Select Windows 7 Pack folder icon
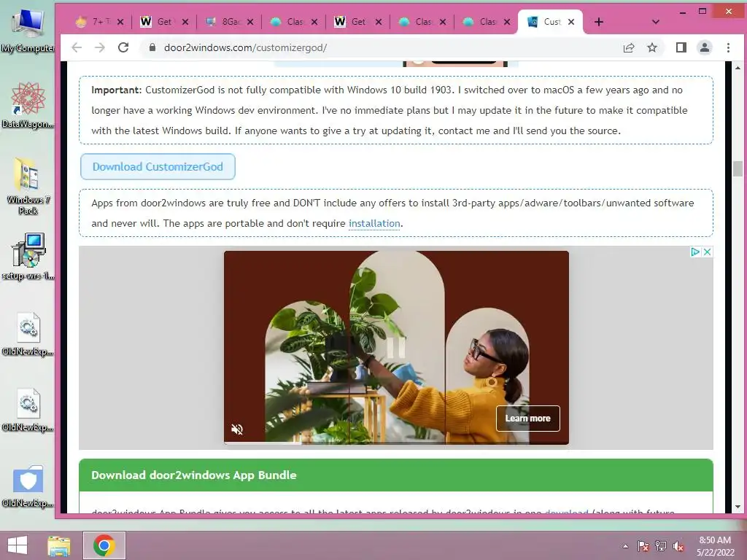This screenshot has width=747, height=560. click(28, 186)
